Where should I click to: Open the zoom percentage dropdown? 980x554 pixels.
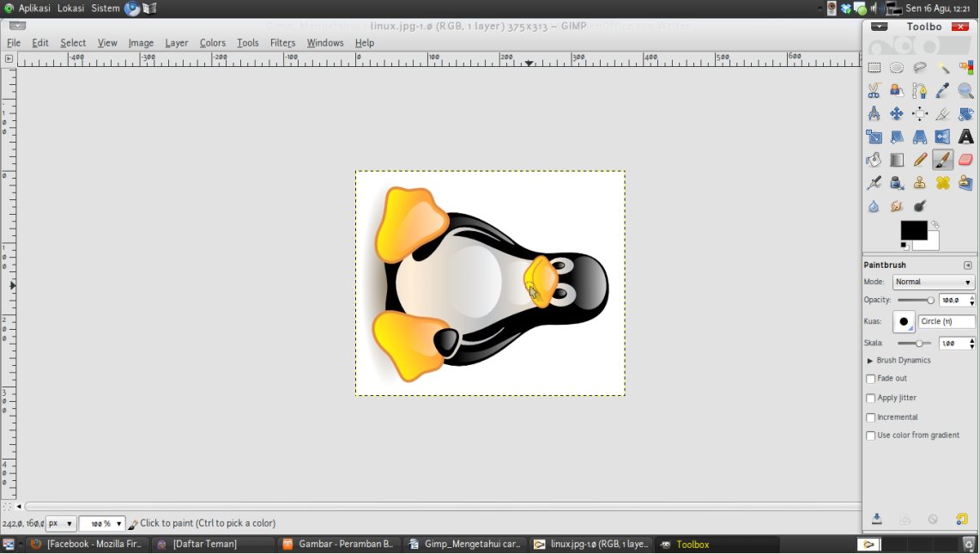pos(118,524)
